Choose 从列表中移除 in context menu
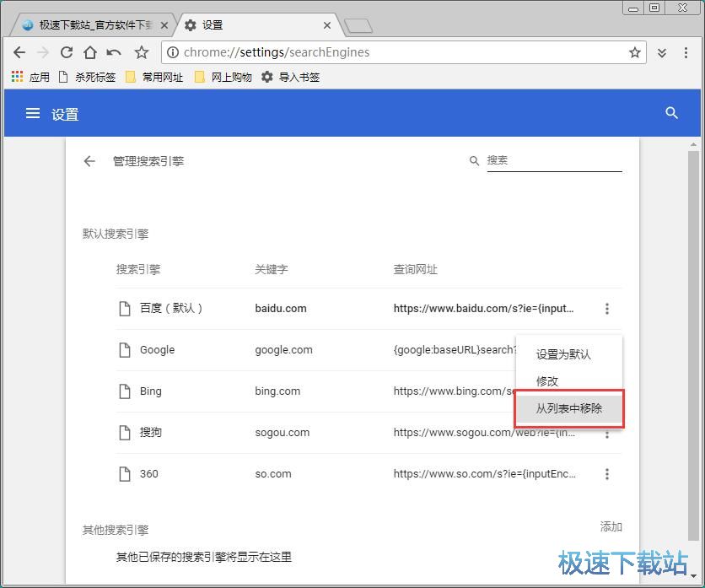This screenshot has width=705, height=588. (x=569, y=408)
